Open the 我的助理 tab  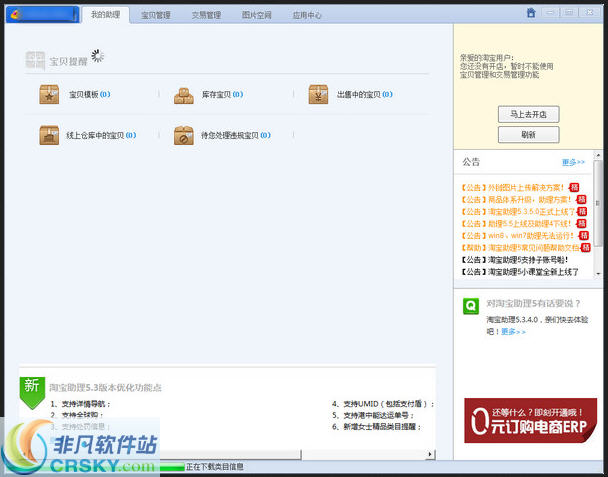tap(105, 15)
